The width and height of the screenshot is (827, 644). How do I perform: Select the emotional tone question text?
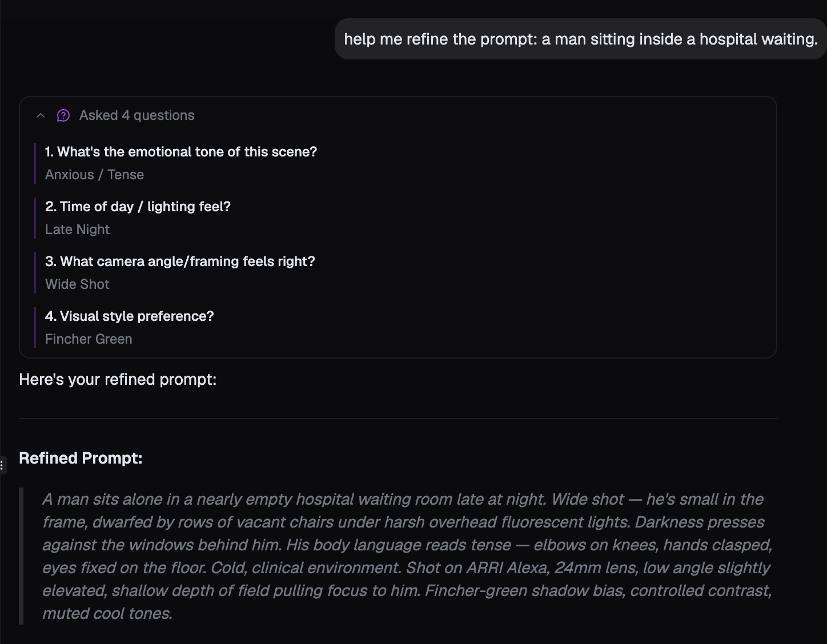(180, 152)
